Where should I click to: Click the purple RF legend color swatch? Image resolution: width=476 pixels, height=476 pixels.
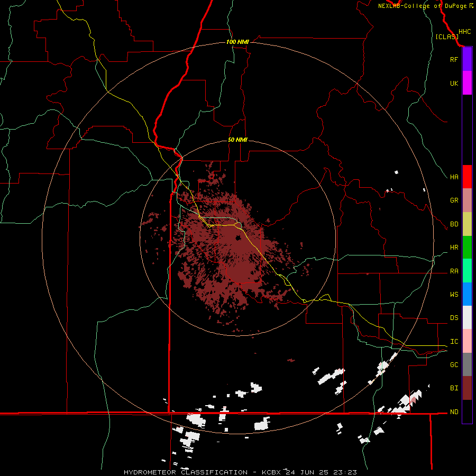(x=467, y=59)
